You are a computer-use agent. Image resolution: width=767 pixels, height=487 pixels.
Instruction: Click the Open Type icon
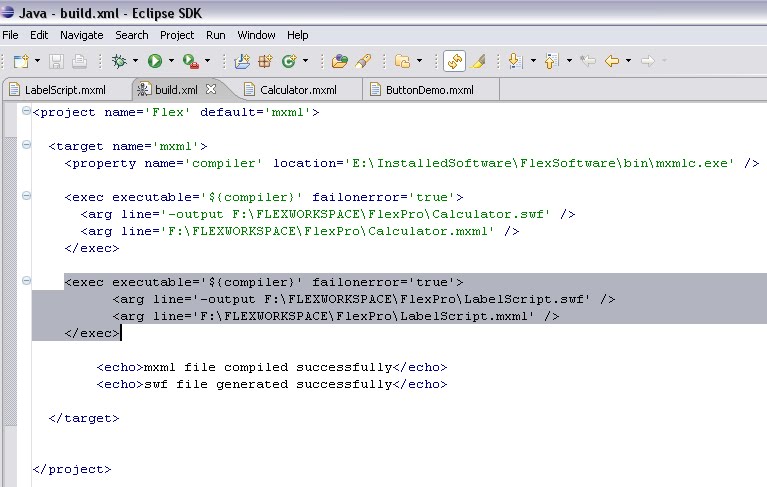[x=339, y=61]
